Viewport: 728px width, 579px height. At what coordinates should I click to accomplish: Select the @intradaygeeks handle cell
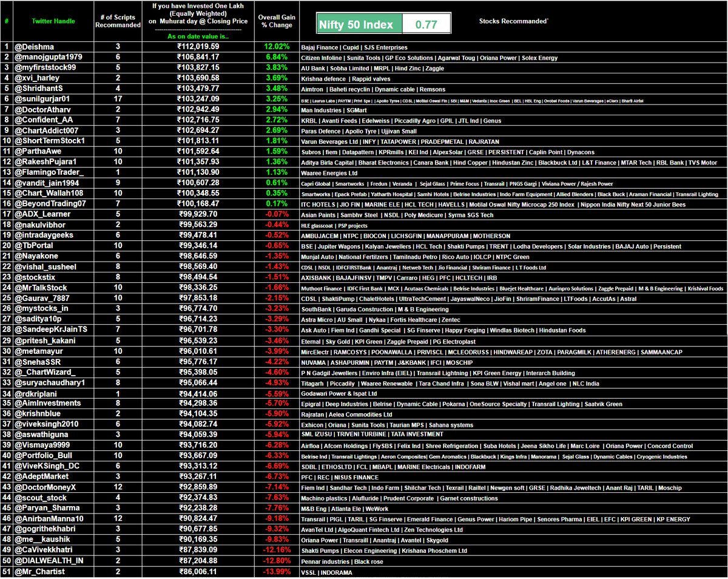[x=53, y=234]
